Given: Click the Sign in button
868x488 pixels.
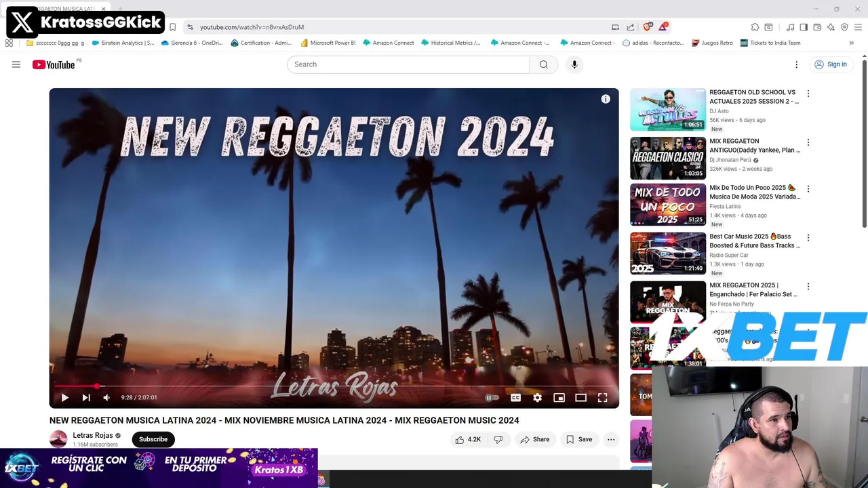Looking at the screenshot, I should [831, 64].
